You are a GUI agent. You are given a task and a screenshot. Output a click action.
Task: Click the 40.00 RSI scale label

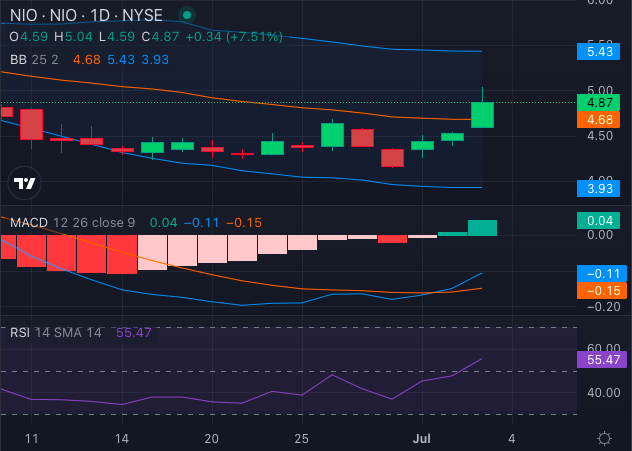point(603,393)
